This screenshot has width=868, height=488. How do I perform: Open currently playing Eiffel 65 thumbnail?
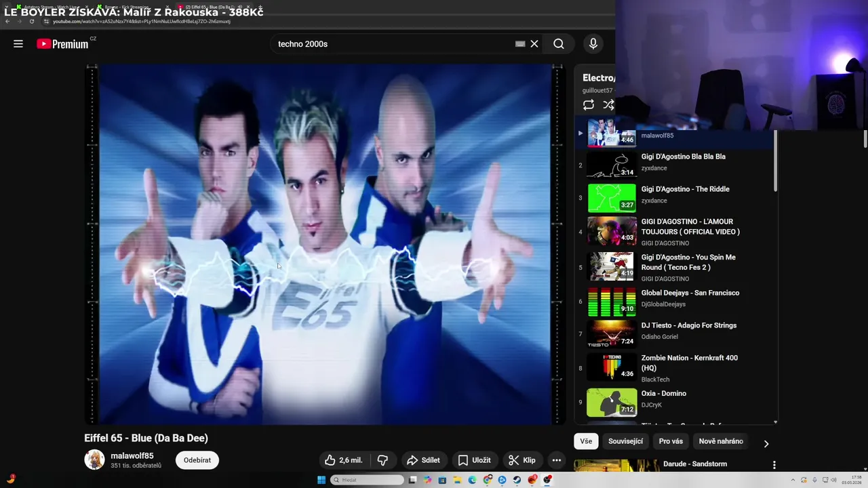[612, 132]
